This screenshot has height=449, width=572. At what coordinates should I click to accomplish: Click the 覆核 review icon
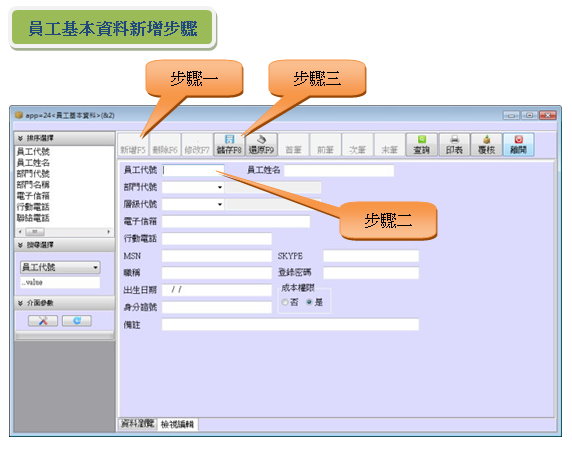point(486,145)
